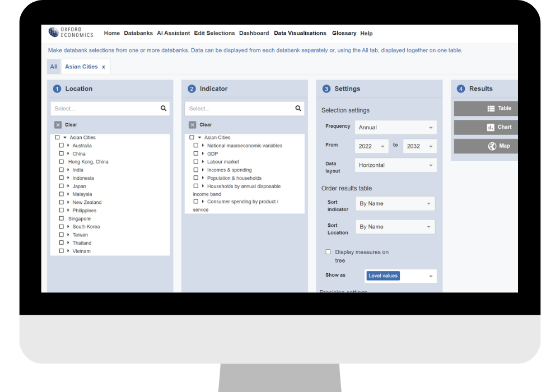Enable Display measures on tree
Viewport: 560px width, 392px height.
pyautogui.click(x=328, y=252)
